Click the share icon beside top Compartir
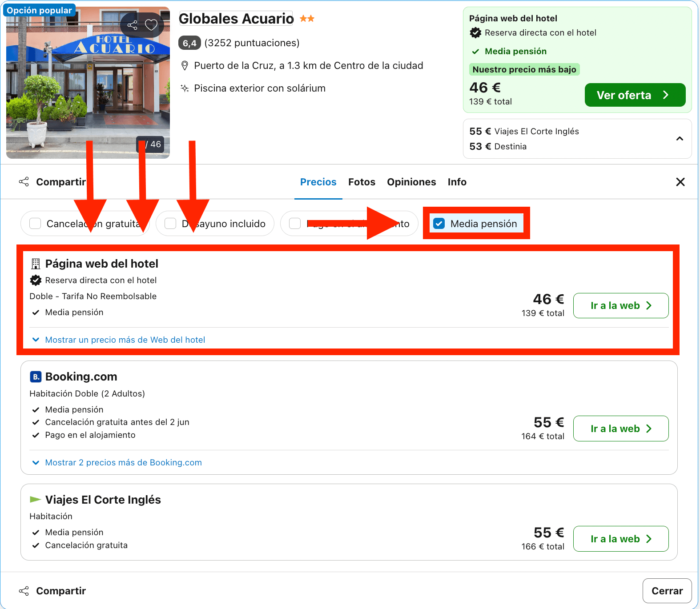The image size is (700, 609). point(24,182)
